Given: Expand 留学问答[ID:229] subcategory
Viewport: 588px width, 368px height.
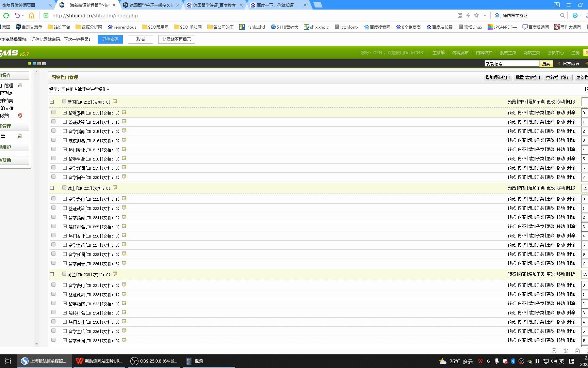Looking at the screenshot, I should coord(65,263).
